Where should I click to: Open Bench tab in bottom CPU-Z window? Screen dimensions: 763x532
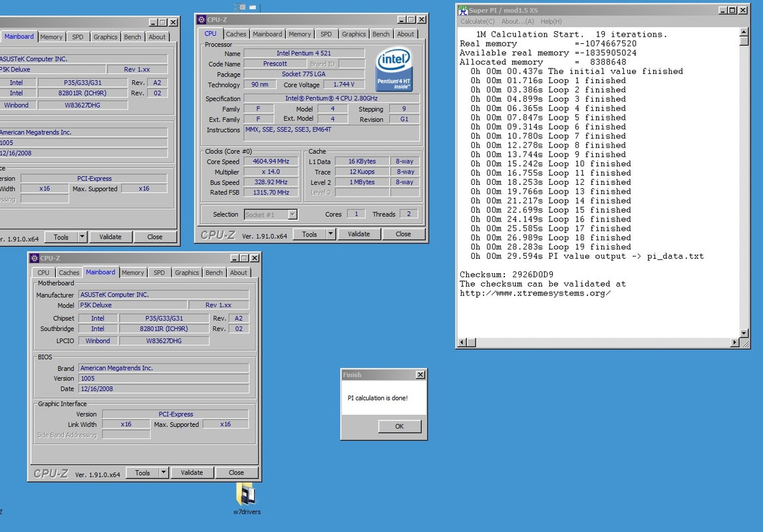(x=214, y=273)
